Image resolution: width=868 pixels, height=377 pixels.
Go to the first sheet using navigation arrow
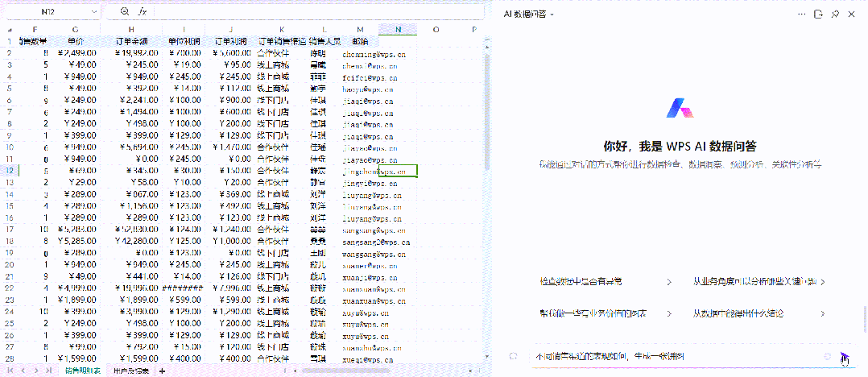coord(13,371)
